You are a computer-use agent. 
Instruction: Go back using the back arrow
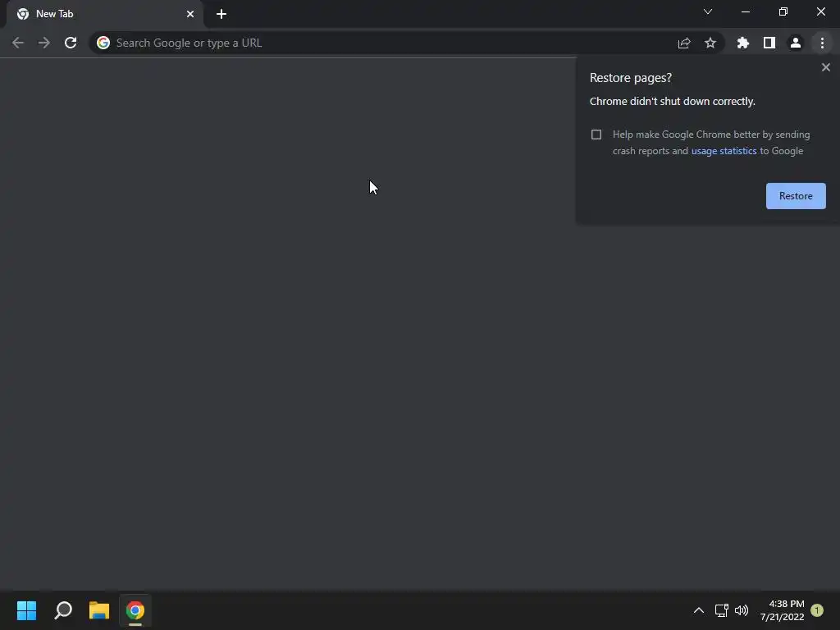(18, 43)
